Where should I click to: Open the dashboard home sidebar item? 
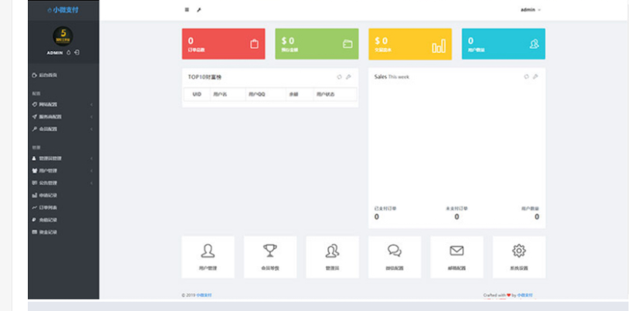click(48, 76)
